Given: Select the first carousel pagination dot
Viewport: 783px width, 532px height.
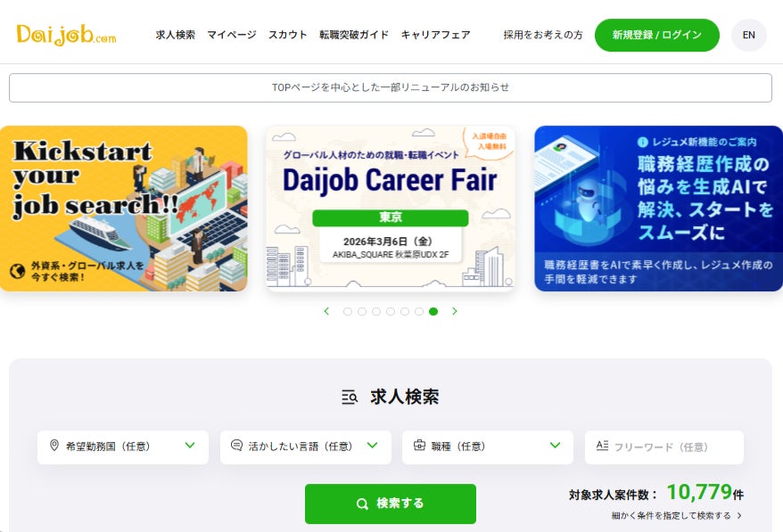Looking at the screenshot, I should [348, 311].
